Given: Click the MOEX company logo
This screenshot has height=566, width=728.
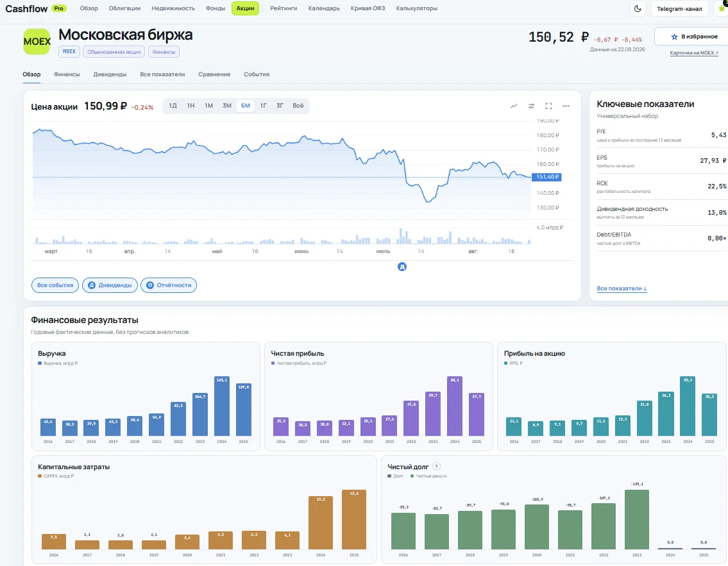Looking at the screenshot, I should tap(37, 42).
